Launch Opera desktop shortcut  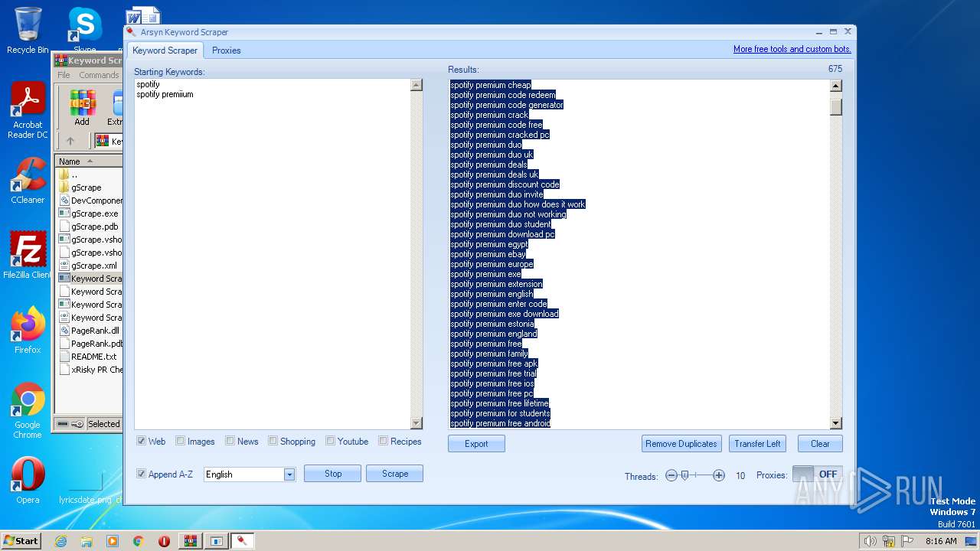click(28, 481)
